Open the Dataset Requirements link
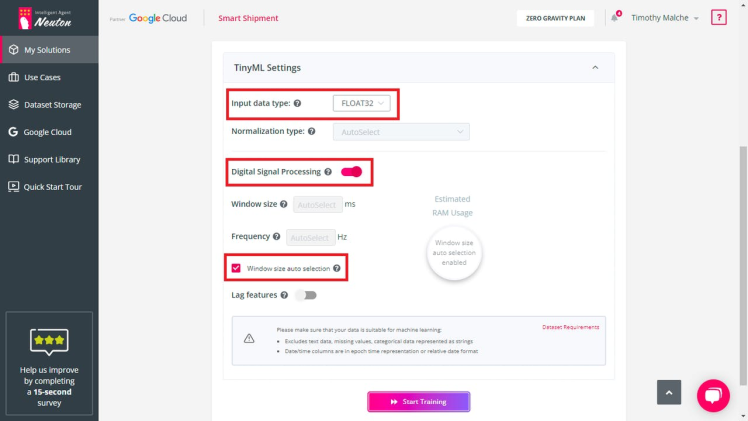This screenshot has width=748, height=421. point(570,327)
